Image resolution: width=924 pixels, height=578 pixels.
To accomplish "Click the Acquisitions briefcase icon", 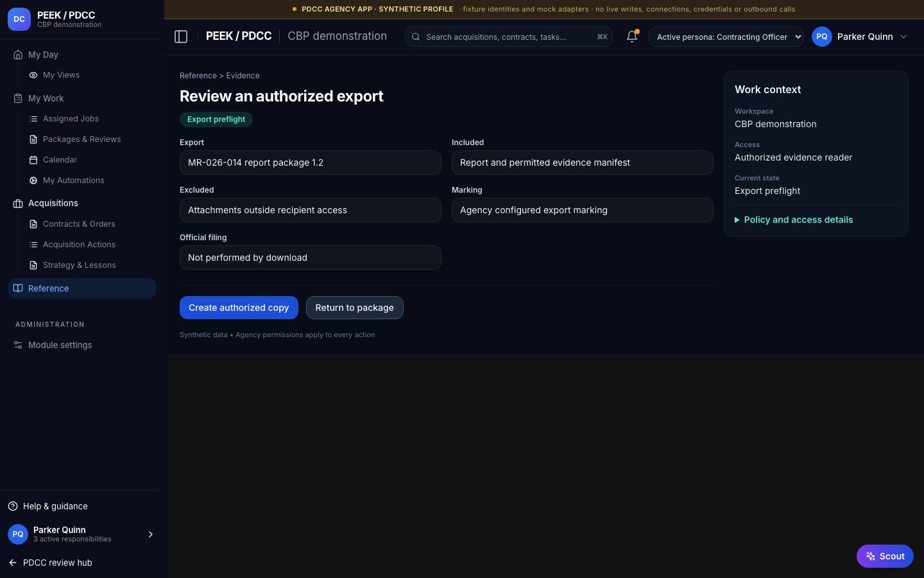I will point(18,204).
